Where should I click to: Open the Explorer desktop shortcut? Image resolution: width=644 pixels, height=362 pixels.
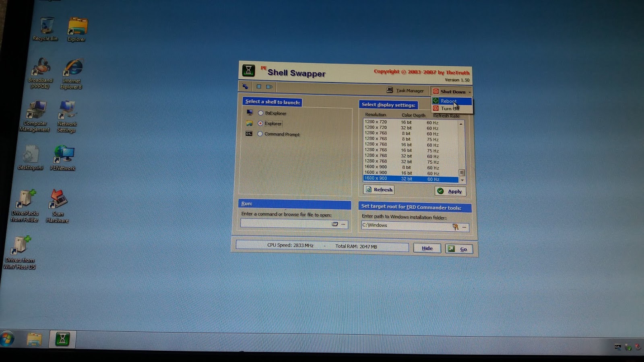tap(76, 30)
